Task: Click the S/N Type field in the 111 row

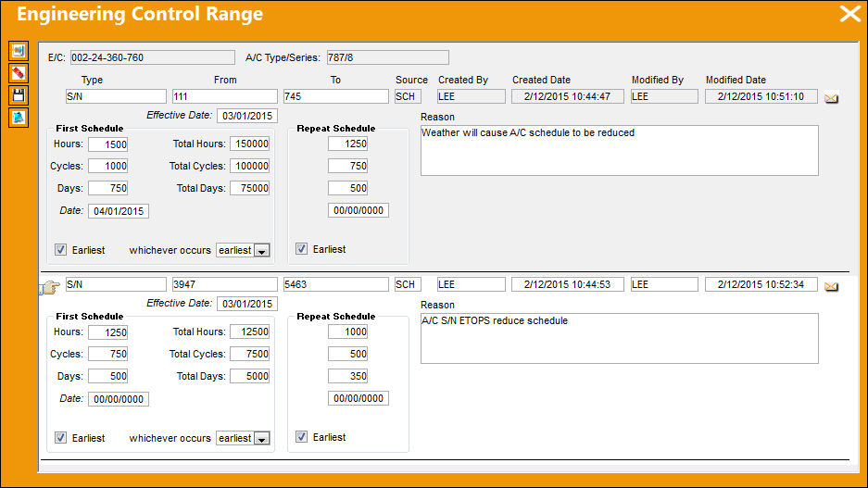Action: (116, 96)
